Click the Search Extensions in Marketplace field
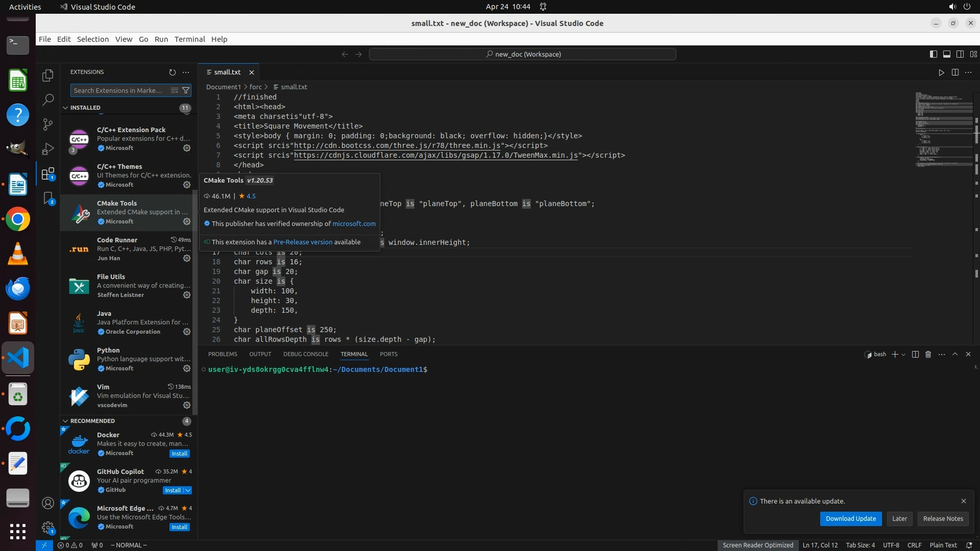Image resolution: width=980 pixels, height=551 pixels. [118, 91]
